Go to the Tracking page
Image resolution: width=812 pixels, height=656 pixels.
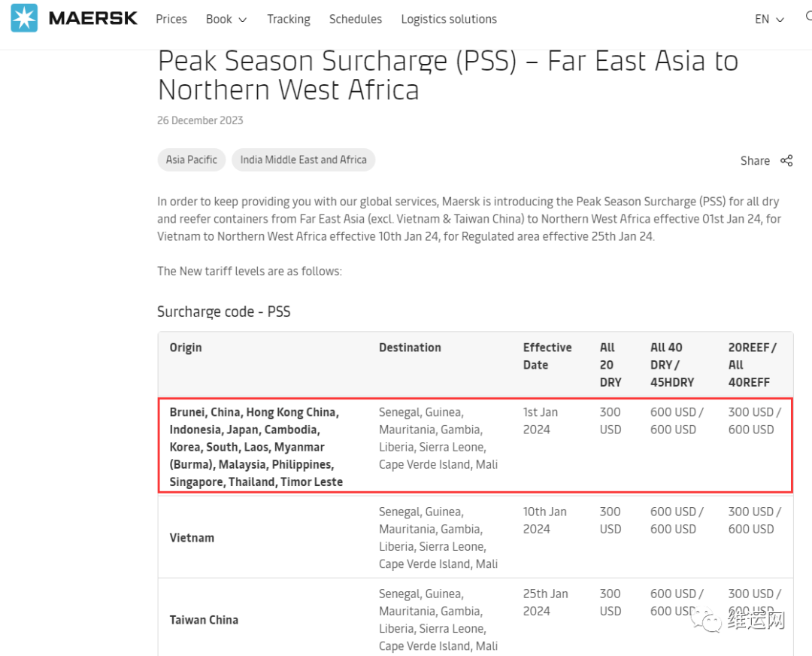[289, 19]
